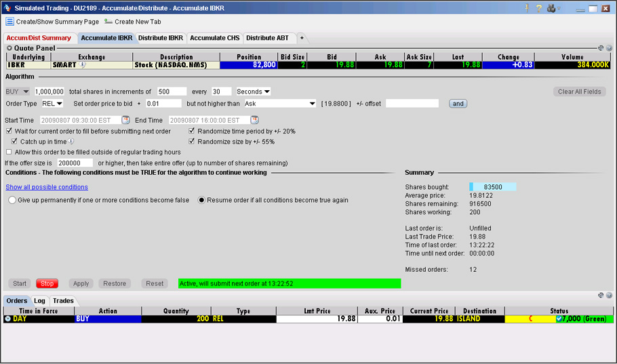Viewport: 617px width, 364px height.
Task: Click the empty +/- offset field
Action: coord(412,104)
